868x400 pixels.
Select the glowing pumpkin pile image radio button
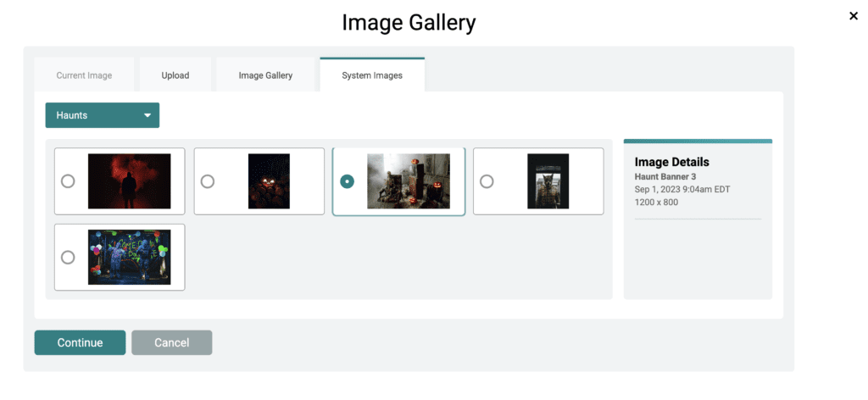tap(207, 181)
